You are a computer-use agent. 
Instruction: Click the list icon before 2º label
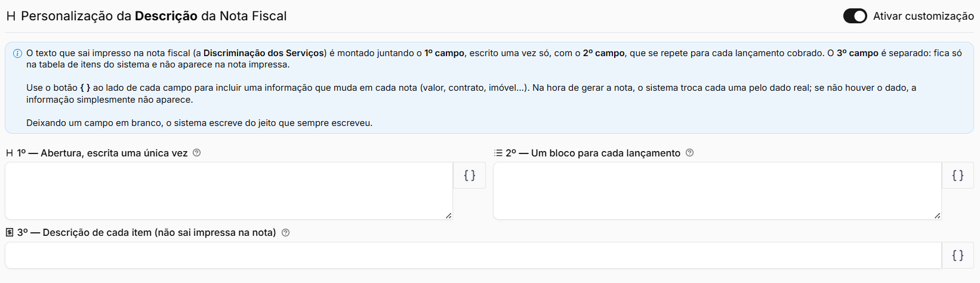click(498, 153)
